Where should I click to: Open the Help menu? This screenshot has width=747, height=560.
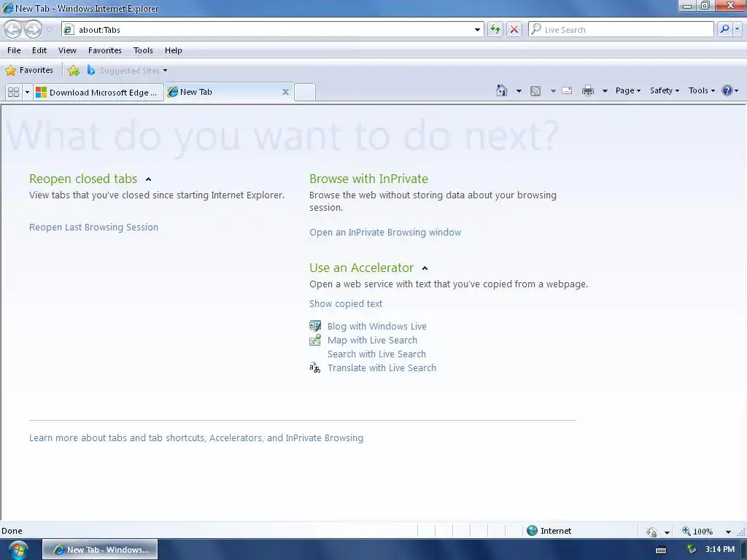(174, 50)
